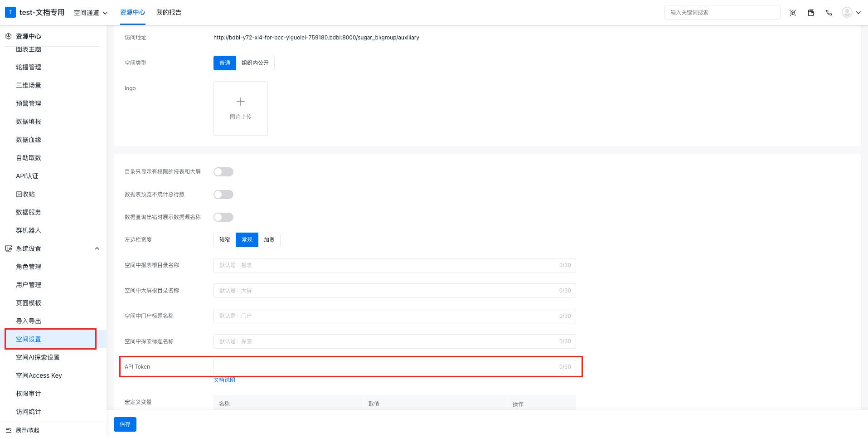The image size is (868, 438).
Task: Toggle 目录只显示有权限的报表和大屏 switch
Action: pyautogui.click(x=223, y=172)
